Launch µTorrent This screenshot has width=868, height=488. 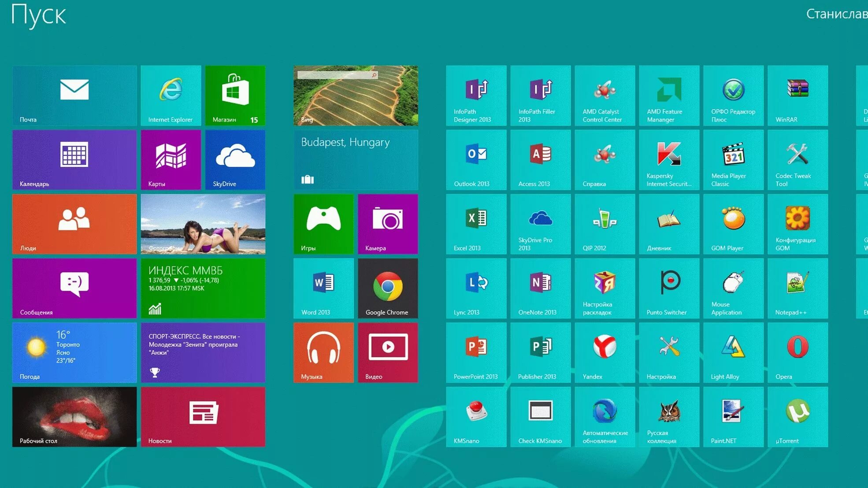(x=798, y=417)
